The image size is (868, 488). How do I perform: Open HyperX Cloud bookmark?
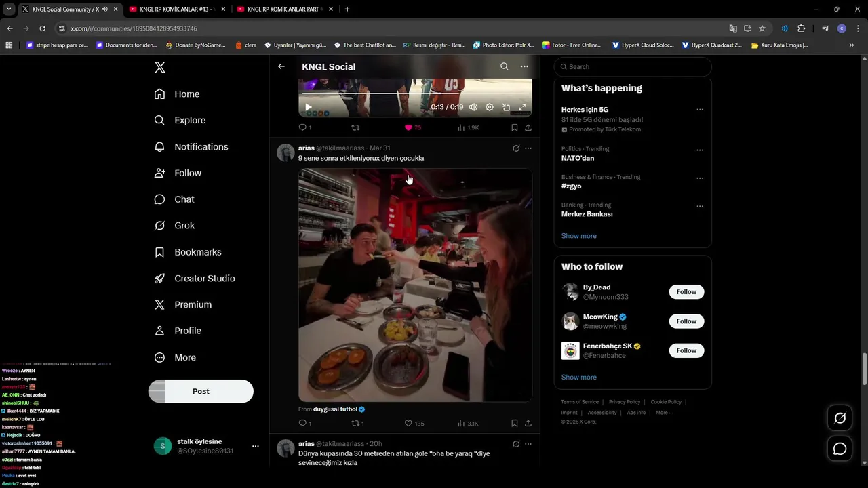(x=643, y=45)
